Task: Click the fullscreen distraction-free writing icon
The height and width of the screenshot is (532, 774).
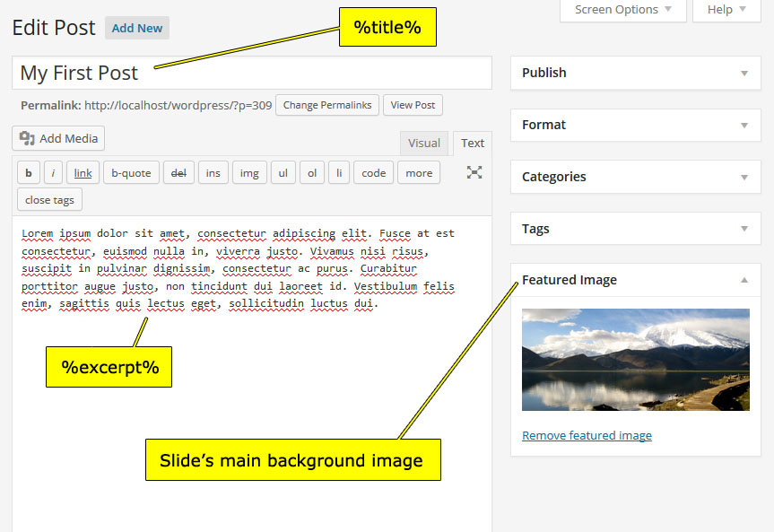Action: click(474, 172)
